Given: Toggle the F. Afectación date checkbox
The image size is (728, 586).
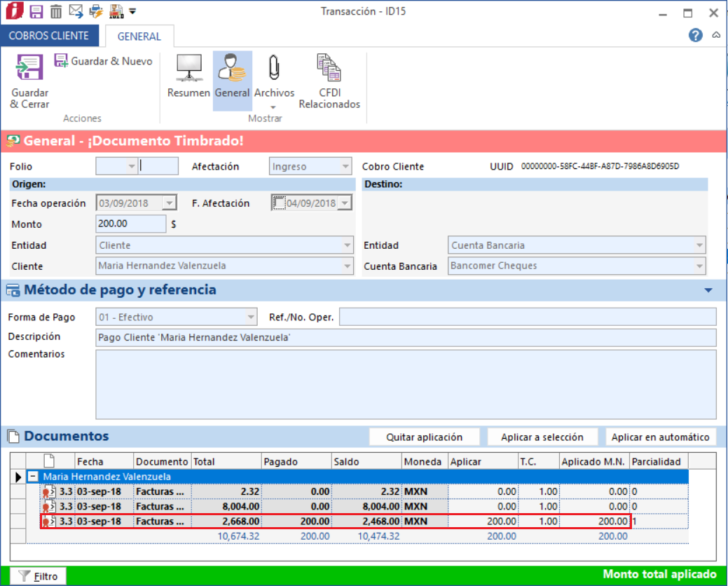Looking at the screenshot, I should pyautogui.click(x=279, y=203).
